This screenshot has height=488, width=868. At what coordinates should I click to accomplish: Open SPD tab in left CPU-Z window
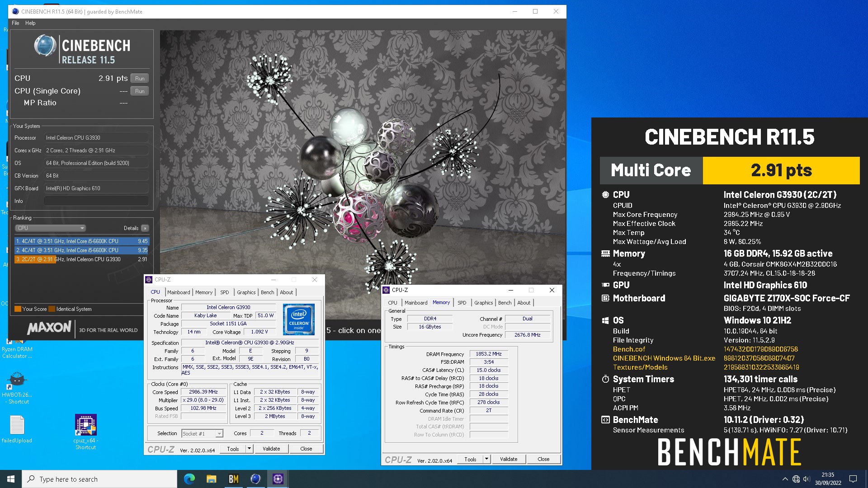[x=225, y=292]
